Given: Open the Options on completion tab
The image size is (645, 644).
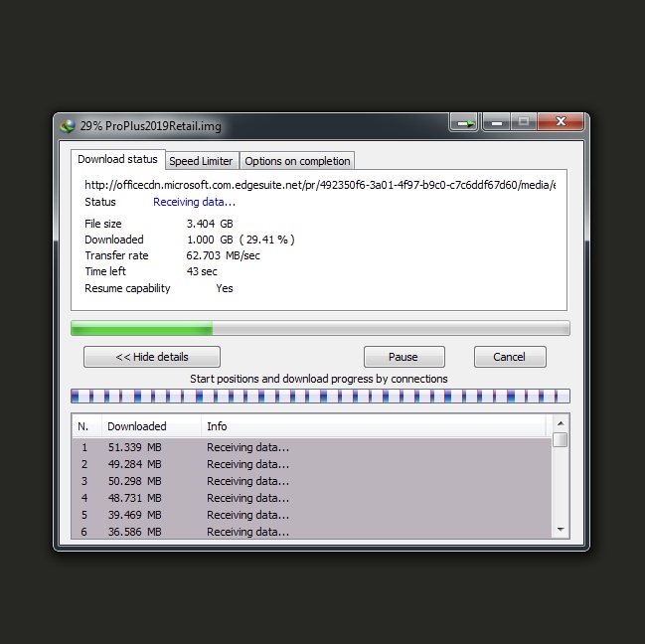Looking at the screenshot, I should 297,161.
